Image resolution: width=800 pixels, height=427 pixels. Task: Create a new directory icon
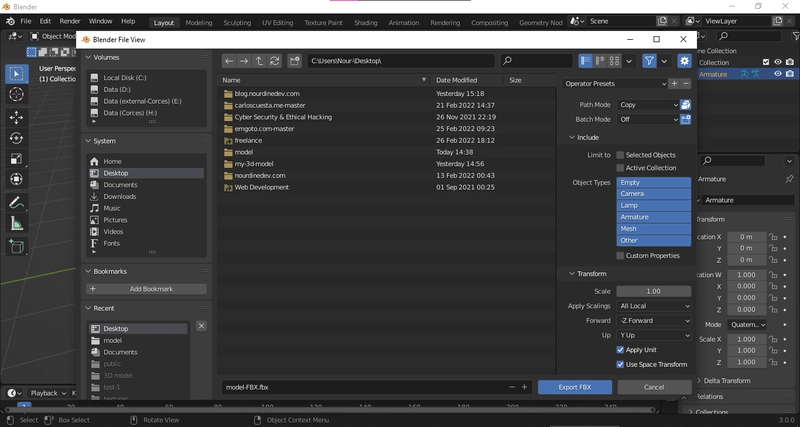pos(294,61)
